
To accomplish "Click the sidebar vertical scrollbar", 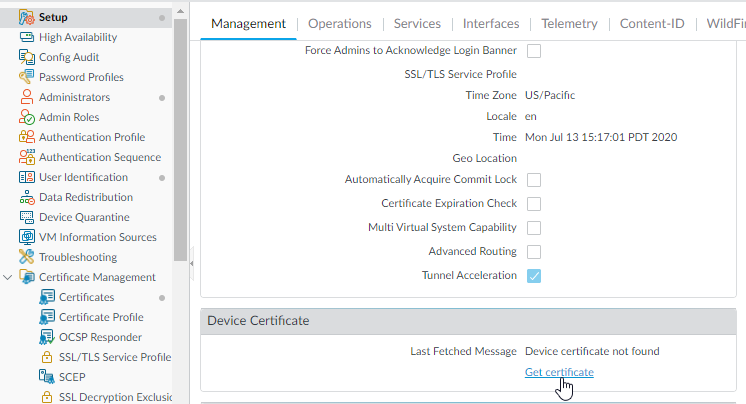I will [x=180, y=130].
